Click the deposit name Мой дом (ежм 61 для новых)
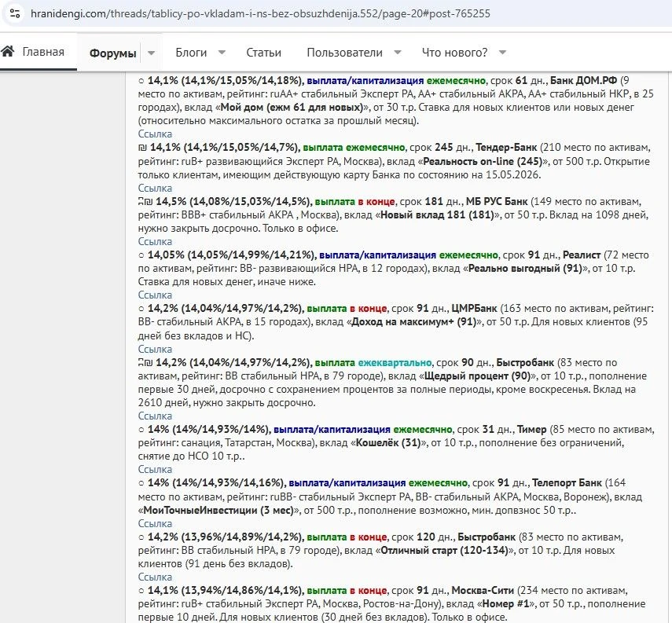 (292, 107)
